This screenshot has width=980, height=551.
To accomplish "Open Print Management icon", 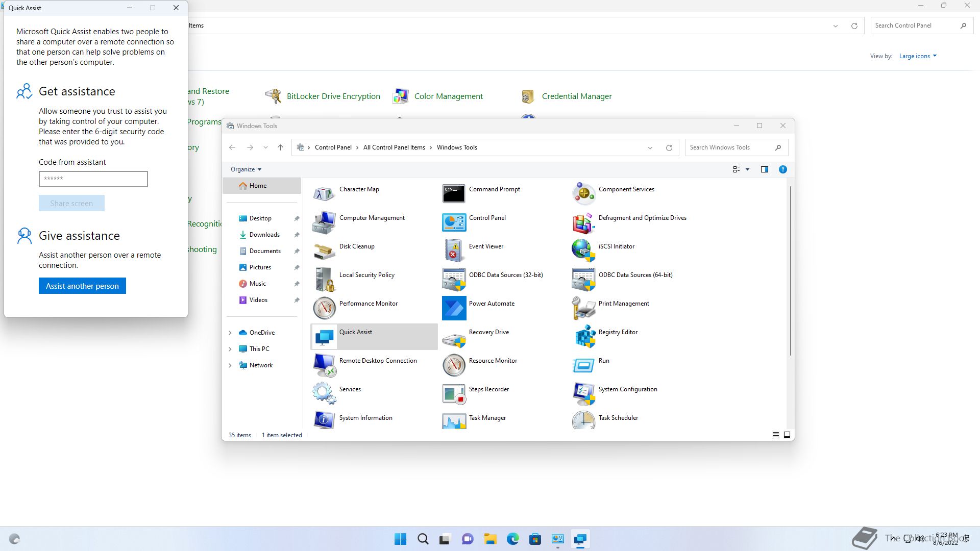I will tap(583, 308).
